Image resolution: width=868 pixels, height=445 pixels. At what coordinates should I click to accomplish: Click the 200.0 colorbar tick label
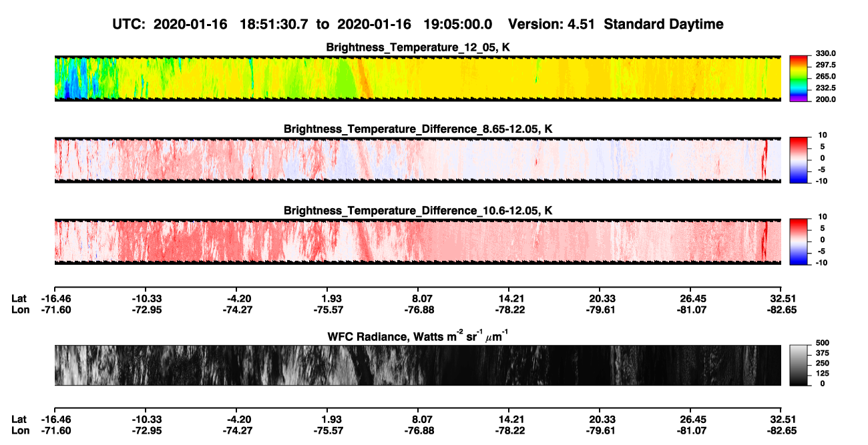tap(825, 99)
